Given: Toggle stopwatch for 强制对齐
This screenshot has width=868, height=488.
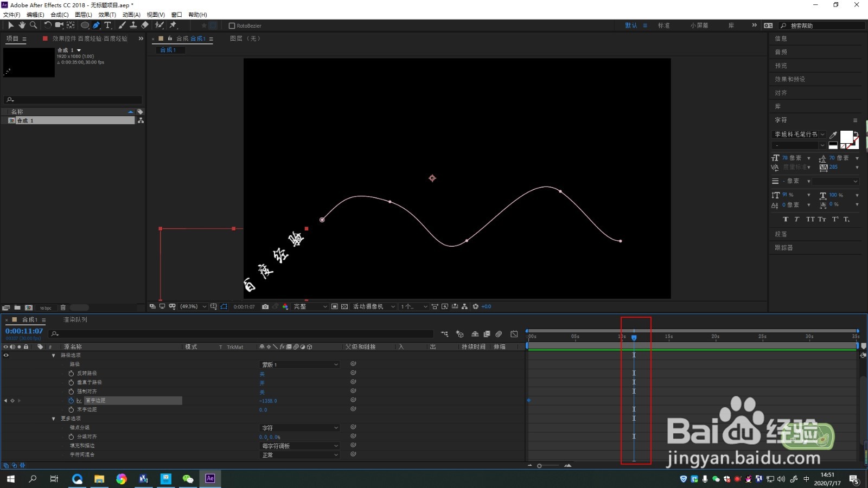Looking at the screenshot, I should (x=71, y=391).
